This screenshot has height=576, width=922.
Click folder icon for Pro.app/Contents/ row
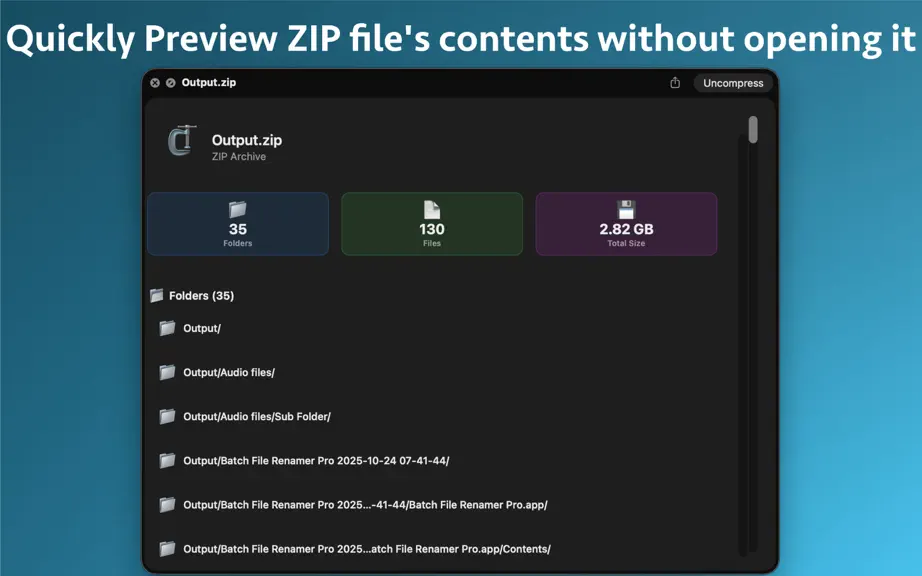pyautogui.click(x=167, y=548)
